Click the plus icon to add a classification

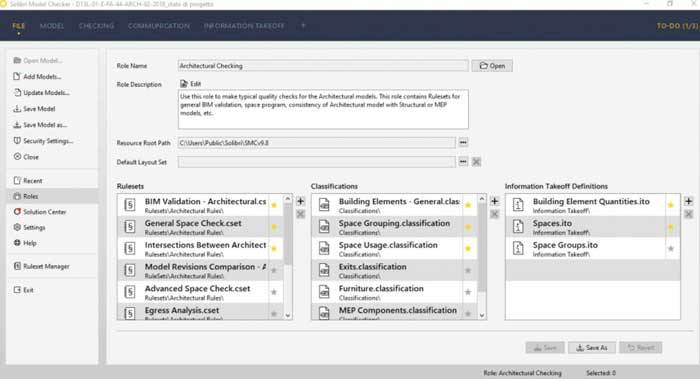coord(495,201)
